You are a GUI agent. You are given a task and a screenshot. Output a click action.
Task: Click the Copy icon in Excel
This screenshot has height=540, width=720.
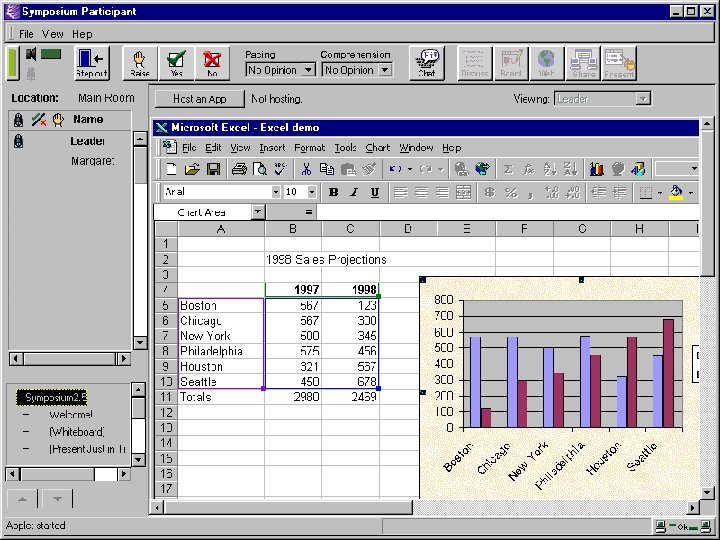coord(327,169)
